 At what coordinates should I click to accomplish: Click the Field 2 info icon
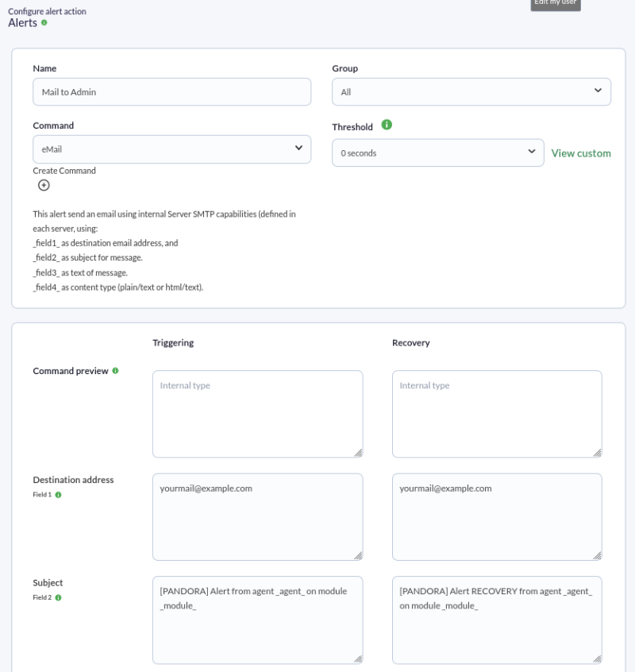(58, 597)
